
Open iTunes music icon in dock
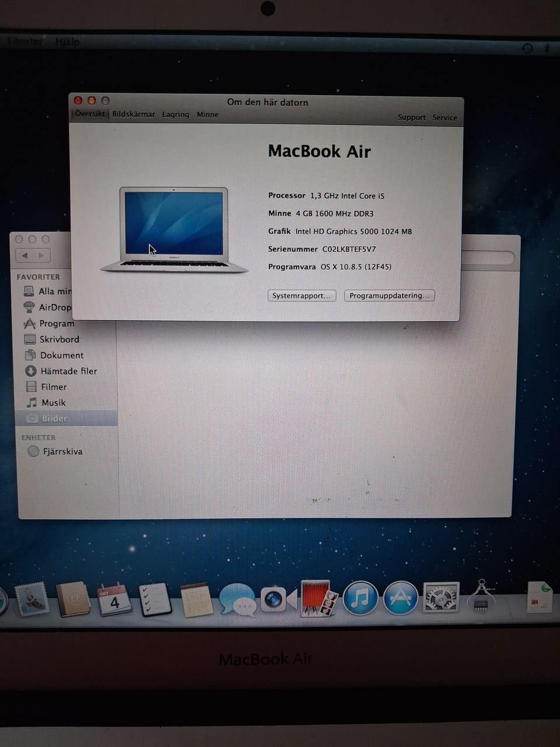[x=360, y=598]
